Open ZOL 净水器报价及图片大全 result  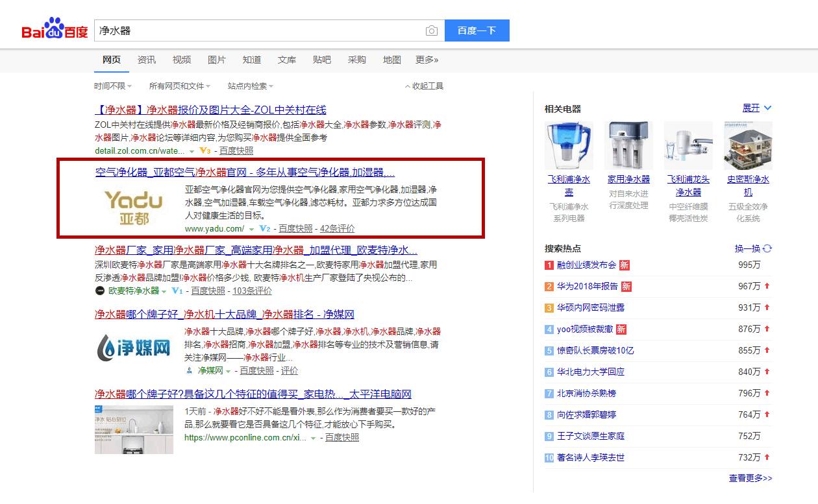(210, 110)
